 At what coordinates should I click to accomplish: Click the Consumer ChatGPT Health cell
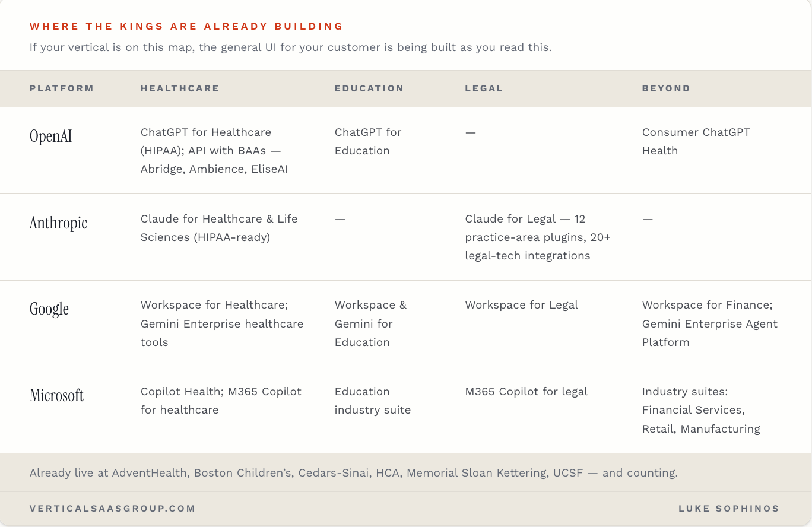click(x=696, y=141)
